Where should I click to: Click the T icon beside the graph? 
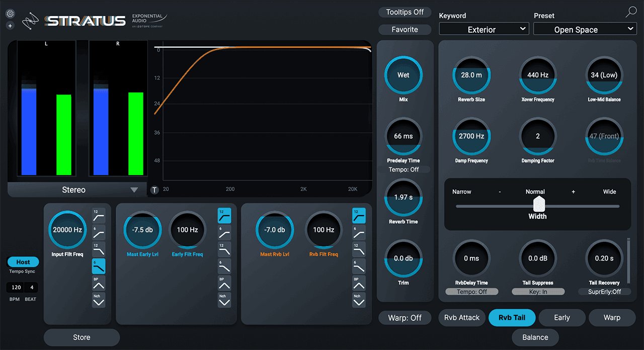154,190
